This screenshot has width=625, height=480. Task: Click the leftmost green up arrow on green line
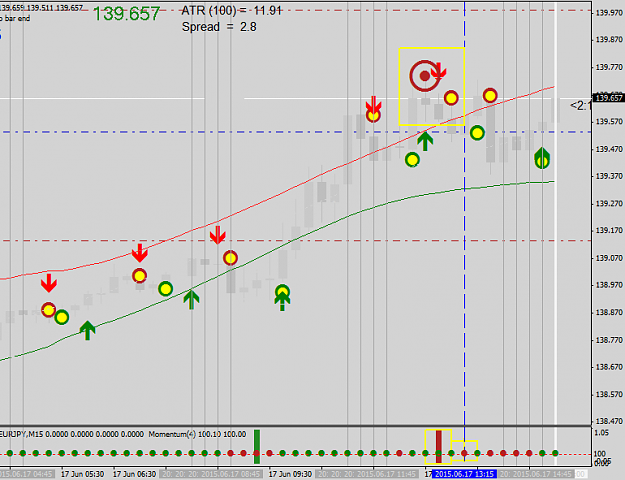[x=88, y=330]
